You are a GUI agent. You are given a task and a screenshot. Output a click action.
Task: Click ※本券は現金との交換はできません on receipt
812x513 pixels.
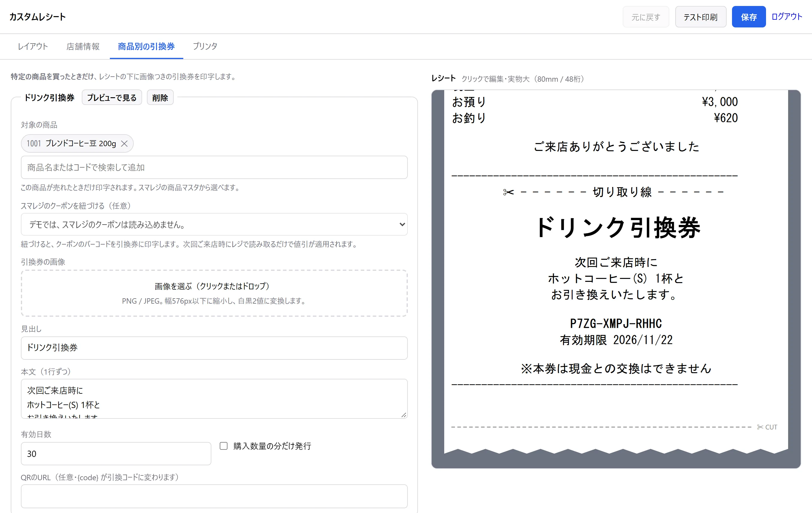click(x=616, y=369)
